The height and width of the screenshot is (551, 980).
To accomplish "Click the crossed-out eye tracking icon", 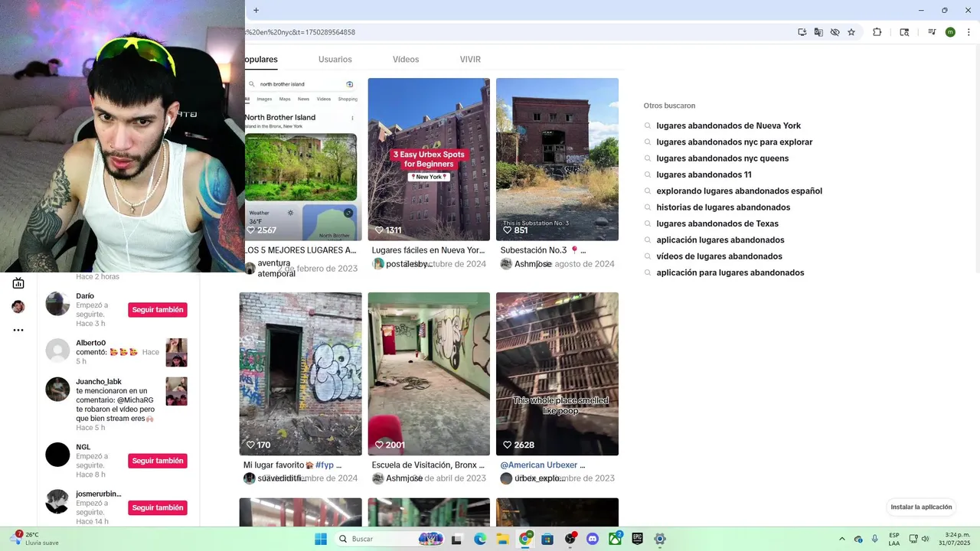I will coord(835,32).
